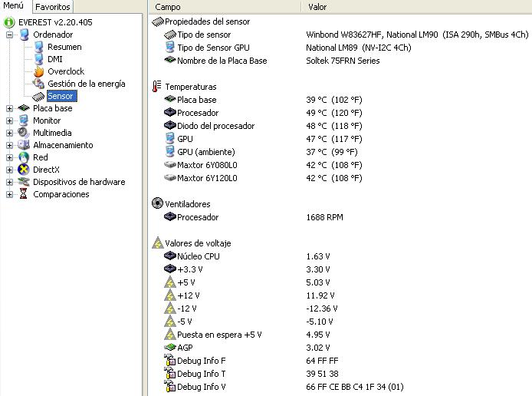The image size is (532, 396).
Task: Click the AGP card icon
Action: 169,348
